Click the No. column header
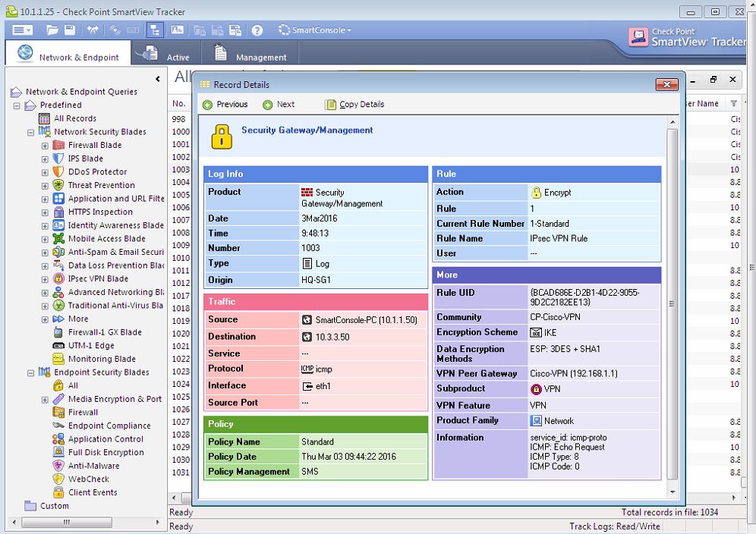 [x=179, y=104]
